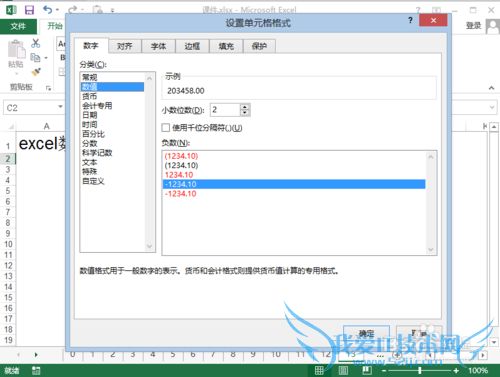
Task: Click the zoom slider handle
Action: pos(420,370)
